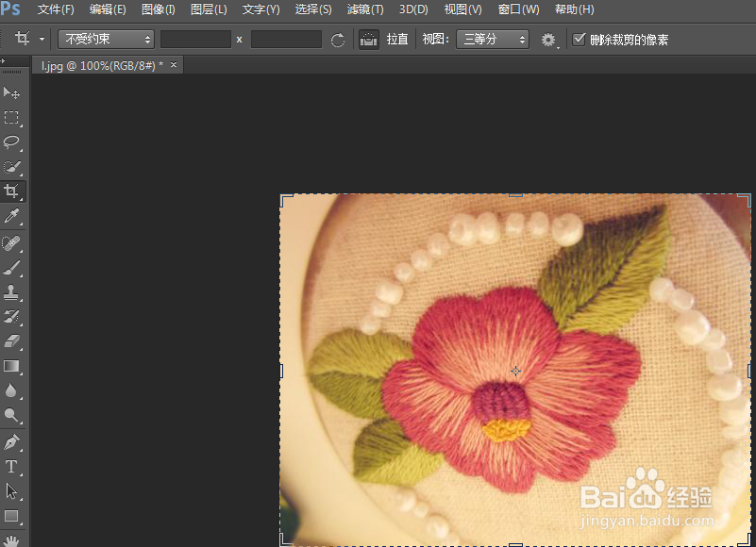Expand crop tool preset dropdown arrow
The image size is (756, 547).
click(x=42, y=39)
